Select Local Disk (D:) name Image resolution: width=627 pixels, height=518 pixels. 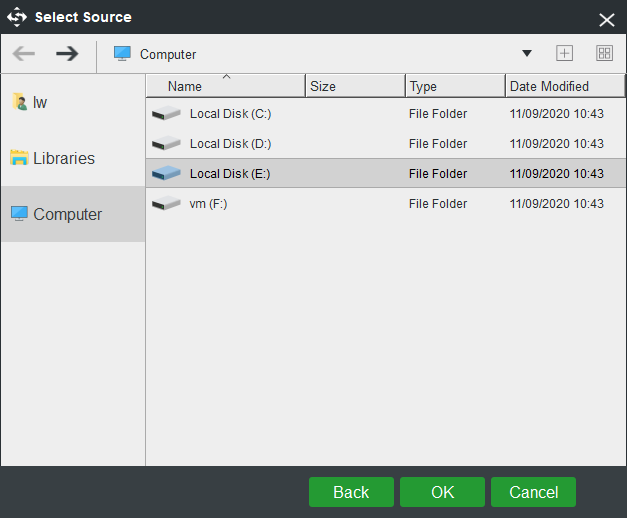click(230, 144)
